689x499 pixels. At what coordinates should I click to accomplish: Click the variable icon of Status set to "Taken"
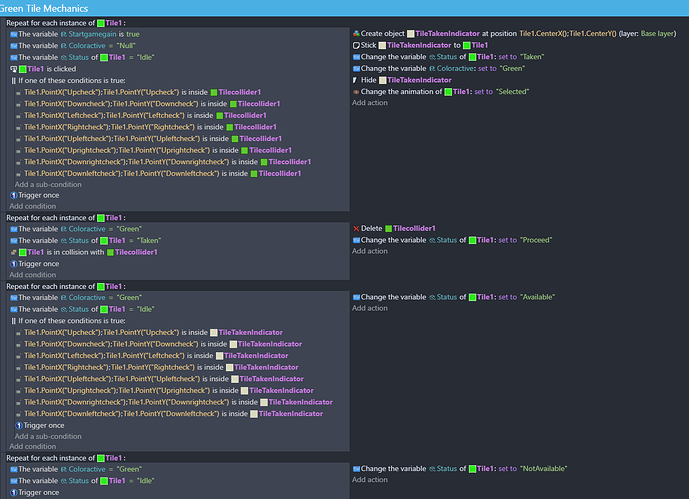point(356,57)
